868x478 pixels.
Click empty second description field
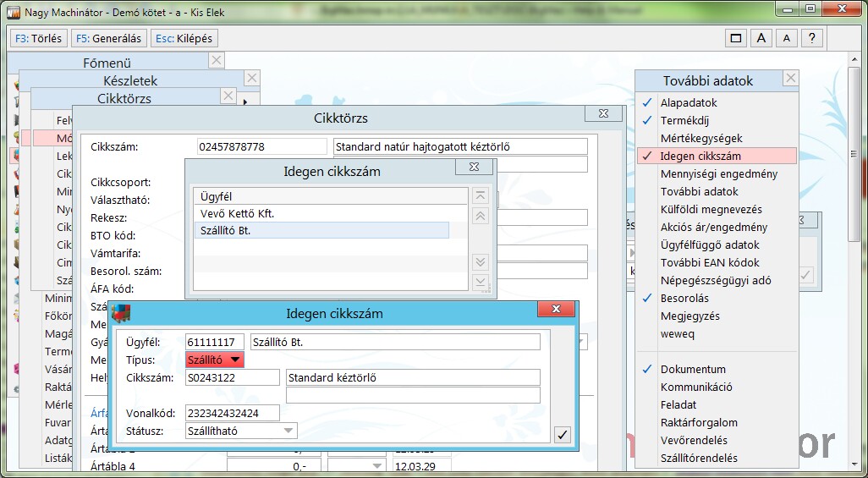413,395
